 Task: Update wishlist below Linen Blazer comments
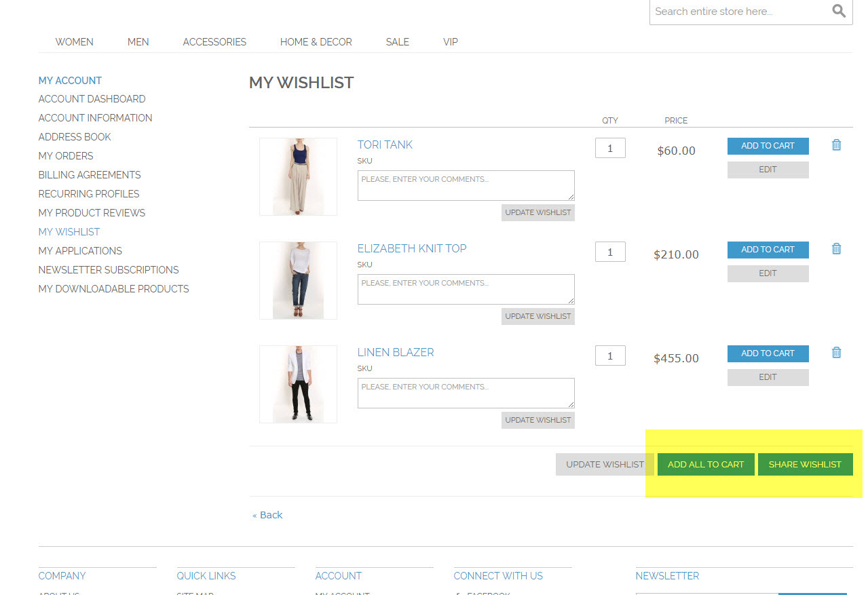(x=537, y=420)
